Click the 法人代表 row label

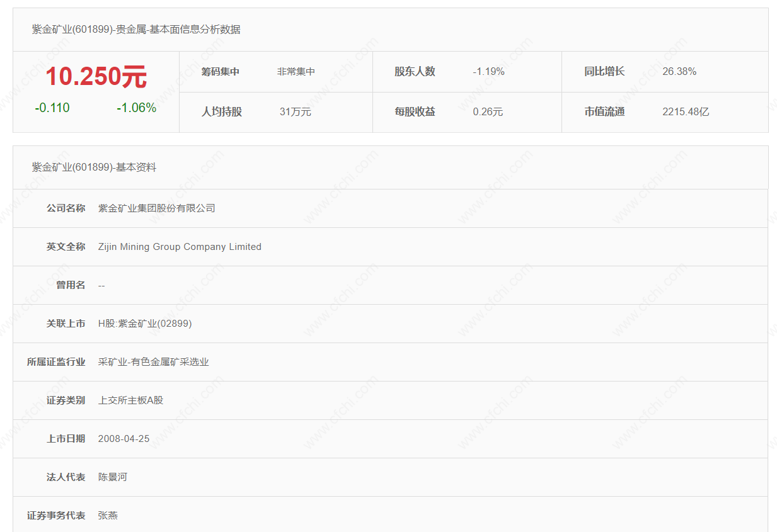tap(66, 477)
